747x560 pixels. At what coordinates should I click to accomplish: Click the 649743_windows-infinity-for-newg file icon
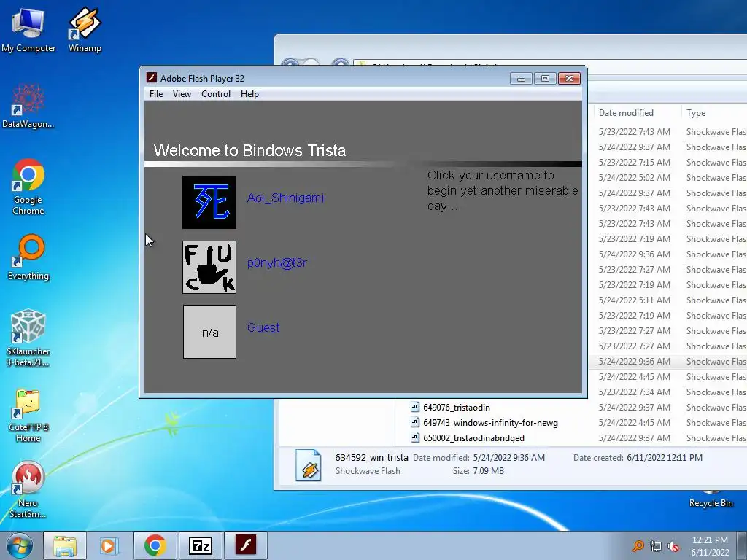pos(415,422)
